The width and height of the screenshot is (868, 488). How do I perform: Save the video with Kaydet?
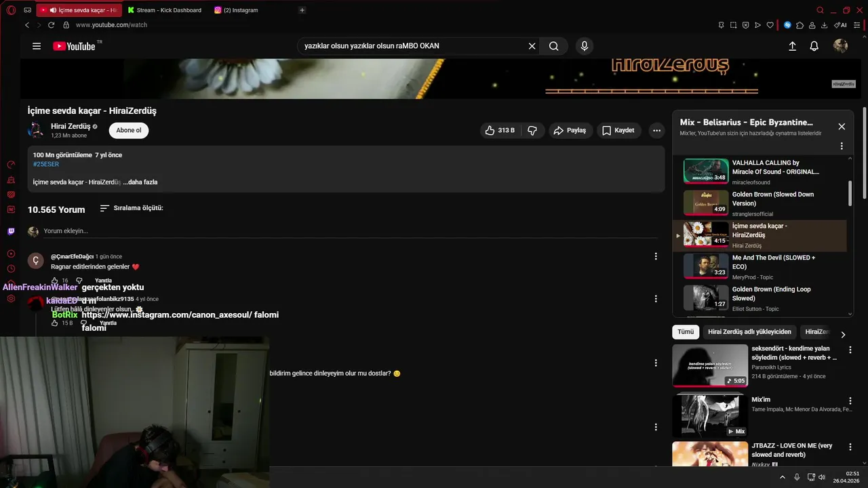(618, 130)
